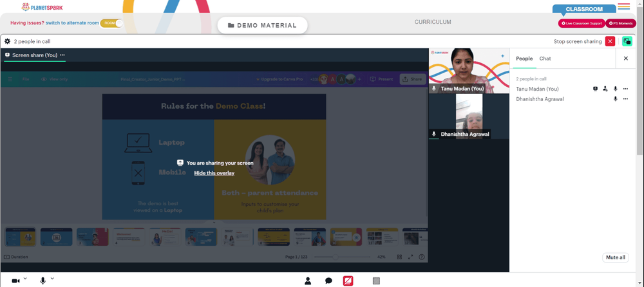Viewport: 644px width, 287px height.
Task: Click the Canva fullscreen expand icon
Action: (x=410, y=257)
